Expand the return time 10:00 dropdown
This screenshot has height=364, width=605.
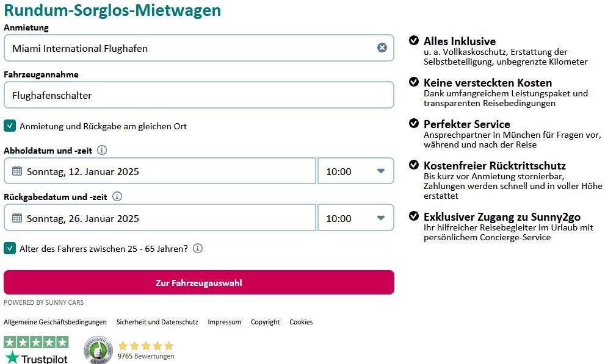(356, 218)
